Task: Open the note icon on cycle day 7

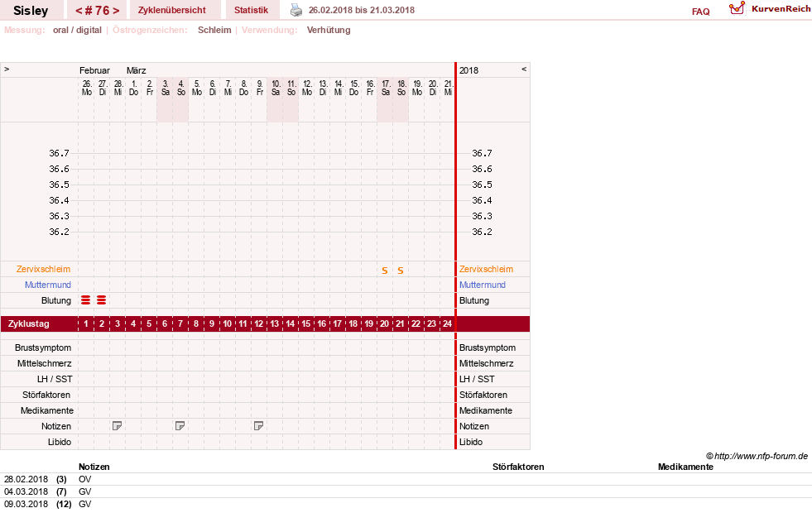Action: tap(180, 426)
